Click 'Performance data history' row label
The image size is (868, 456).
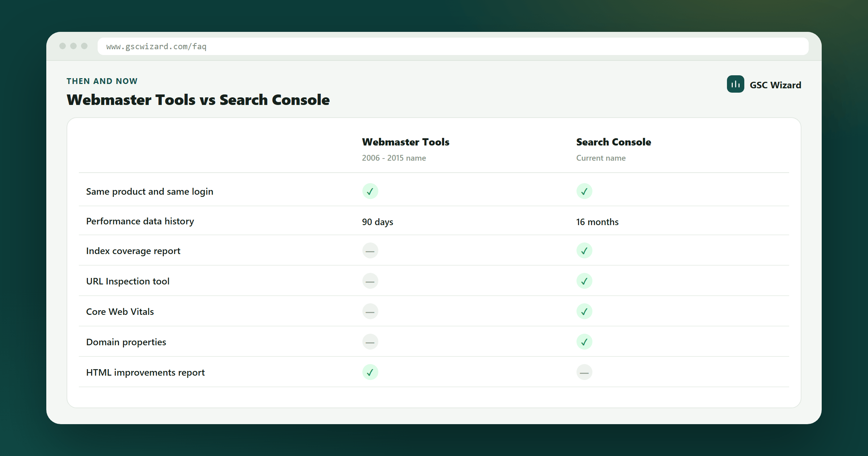click(140, 221)
